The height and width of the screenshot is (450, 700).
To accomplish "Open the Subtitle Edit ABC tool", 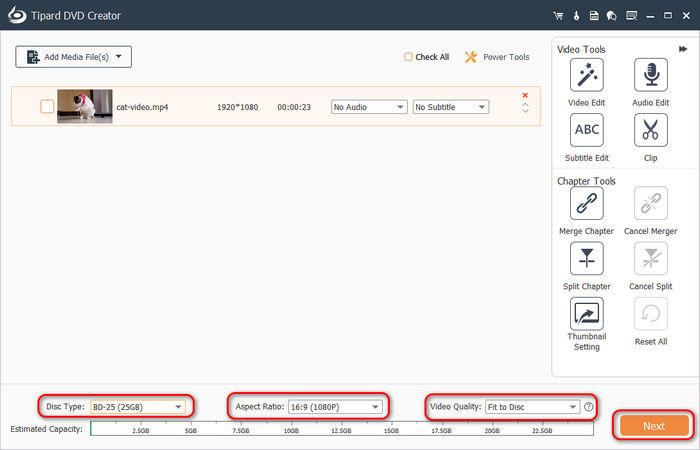I will (587, 130).
